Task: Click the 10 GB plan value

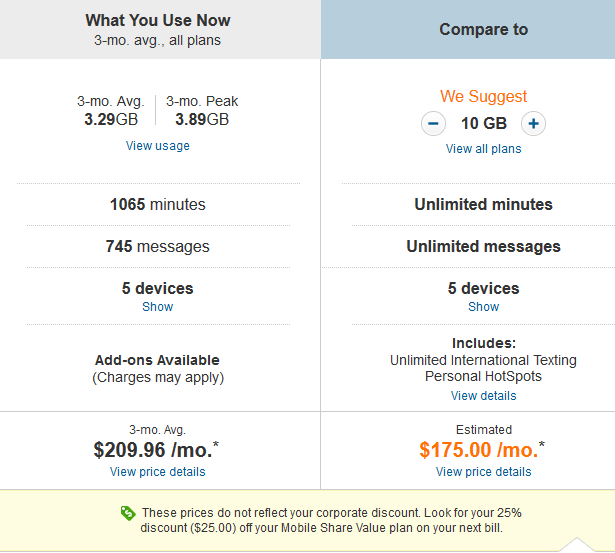Action: (x=484, y=124)
